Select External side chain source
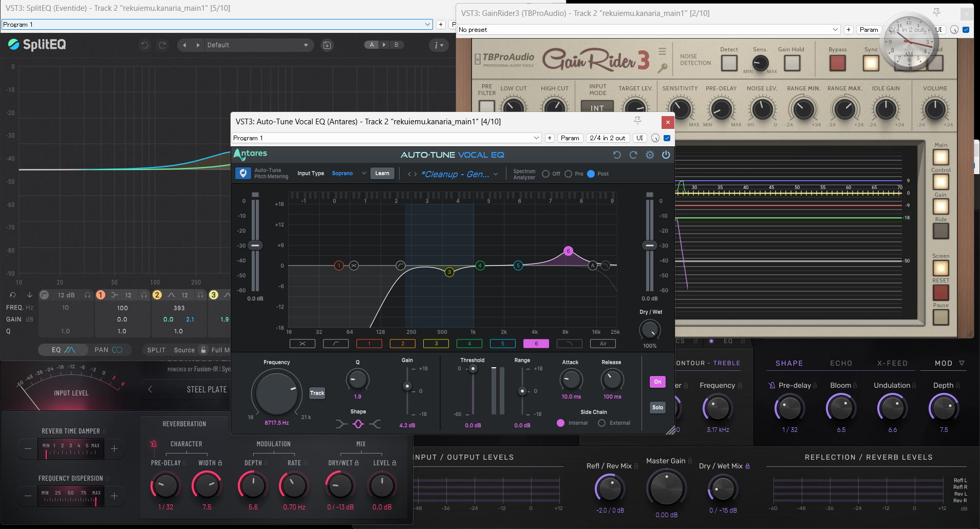 (601, 423)
